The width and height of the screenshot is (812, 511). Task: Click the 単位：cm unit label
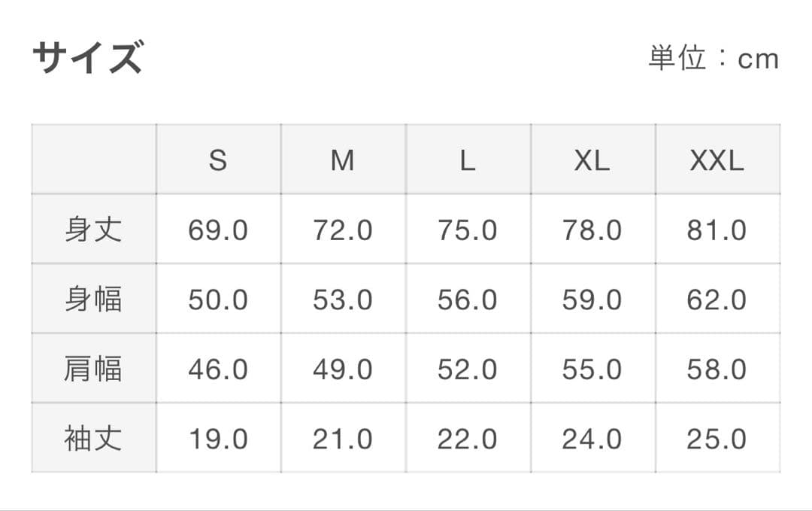714,58
